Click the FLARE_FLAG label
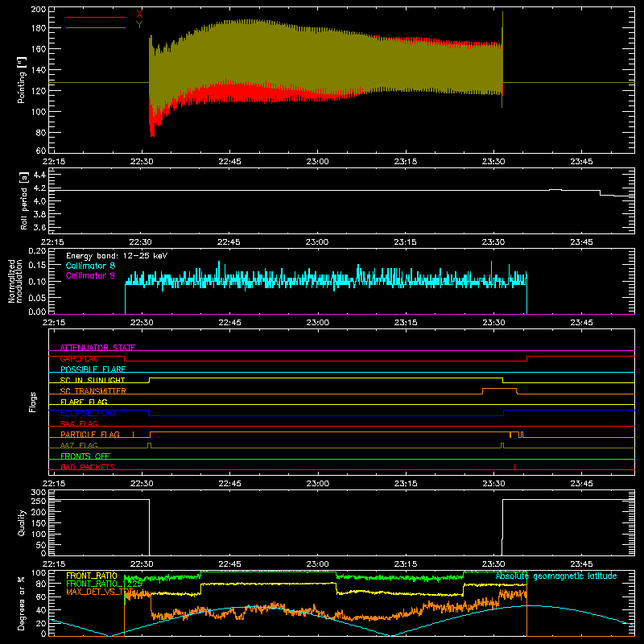644x644 pixels. tap(84, 402)
